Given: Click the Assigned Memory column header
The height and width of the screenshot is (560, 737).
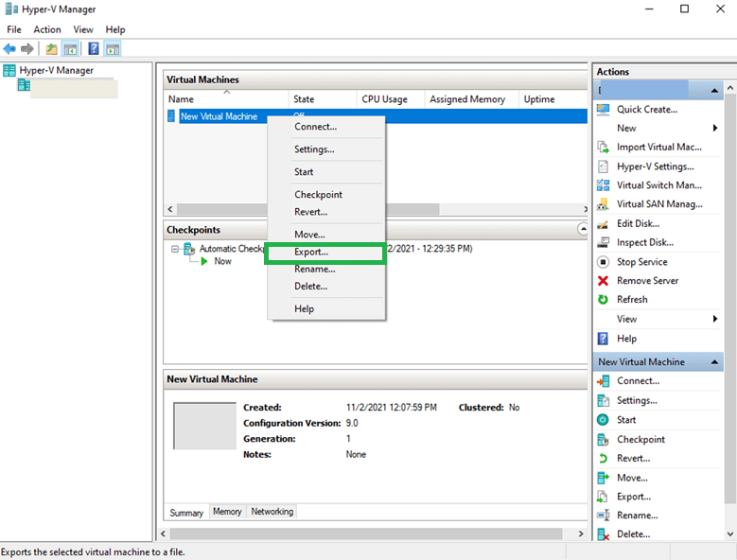Looking at the screenshot, I should pyautogui.click(x=471, y=99).
